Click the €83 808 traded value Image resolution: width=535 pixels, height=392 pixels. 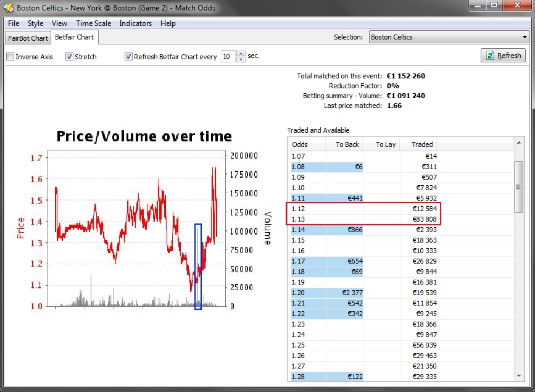click(x=425, y=219)
